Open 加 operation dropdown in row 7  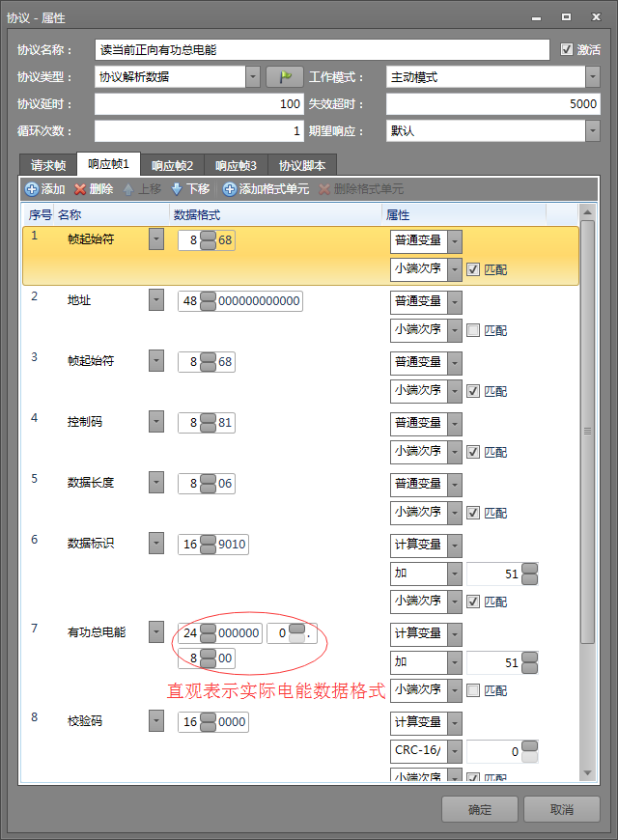(x=455, y=662)
